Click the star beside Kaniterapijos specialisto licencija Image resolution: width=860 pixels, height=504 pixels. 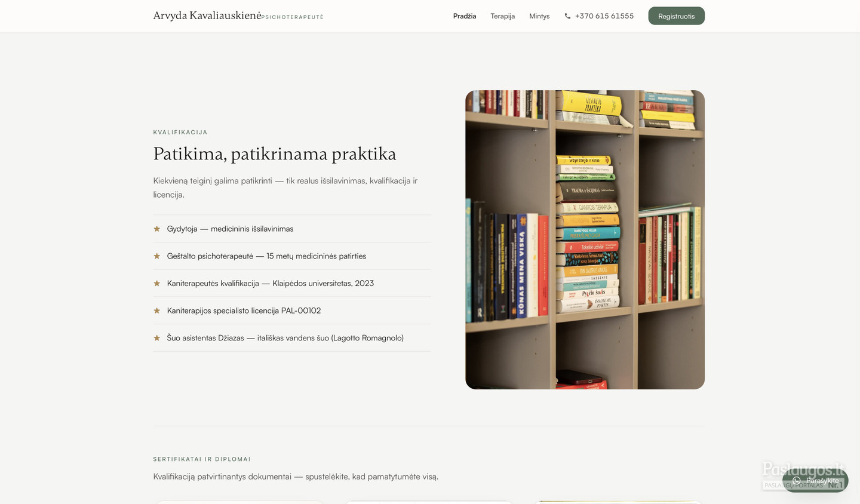pyautogui.click(x=157, y=311)
